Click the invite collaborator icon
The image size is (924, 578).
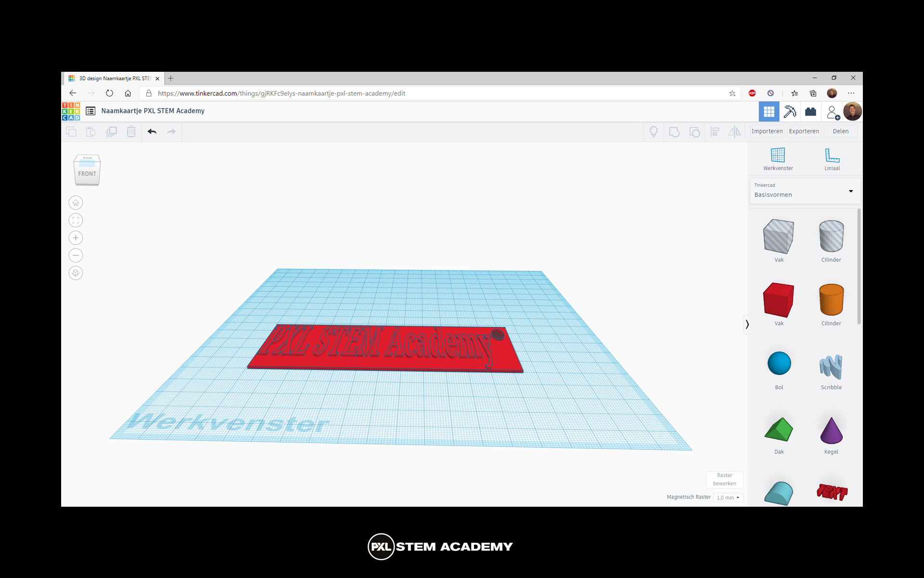point(833,112)
